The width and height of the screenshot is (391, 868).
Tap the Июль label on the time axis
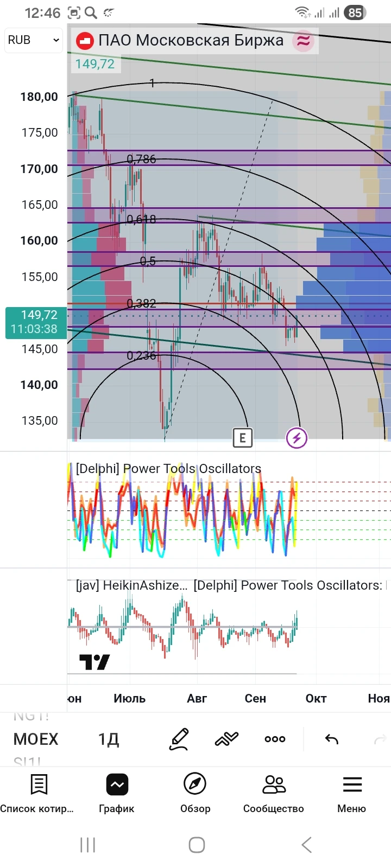point(129,698)
